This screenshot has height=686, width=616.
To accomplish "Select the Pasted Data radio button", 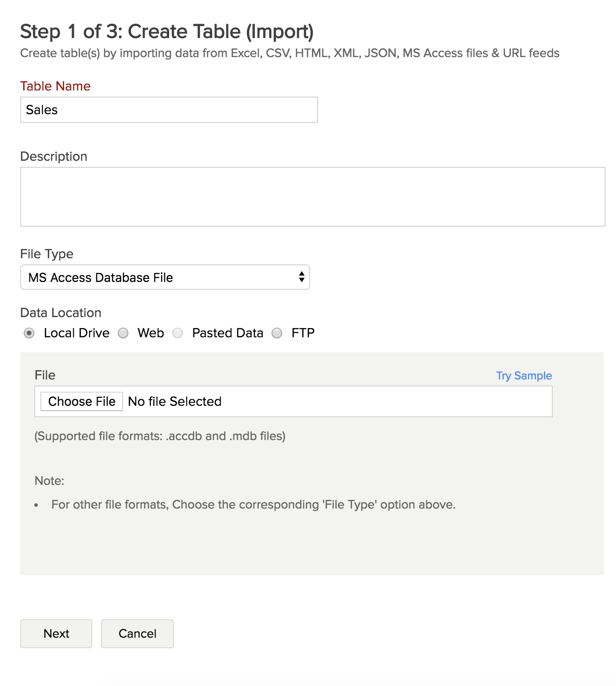I will pos(178,333).
